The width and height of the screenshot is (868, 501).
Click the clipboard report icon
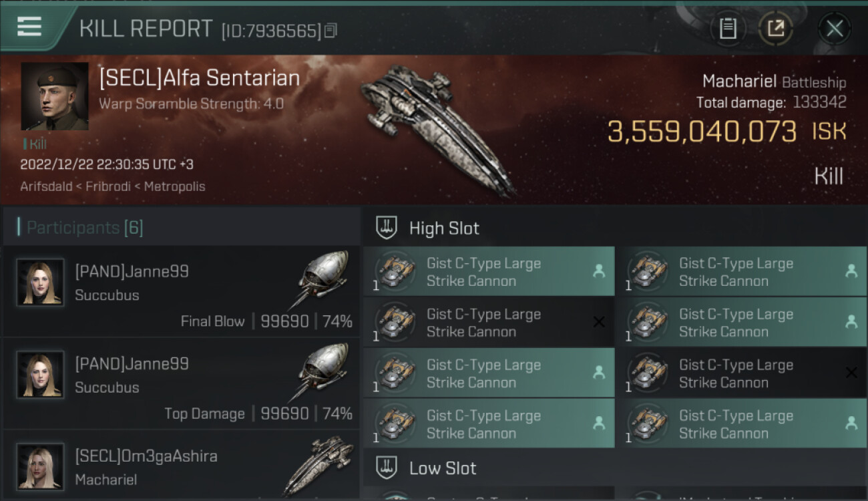(x=728, y=29)
